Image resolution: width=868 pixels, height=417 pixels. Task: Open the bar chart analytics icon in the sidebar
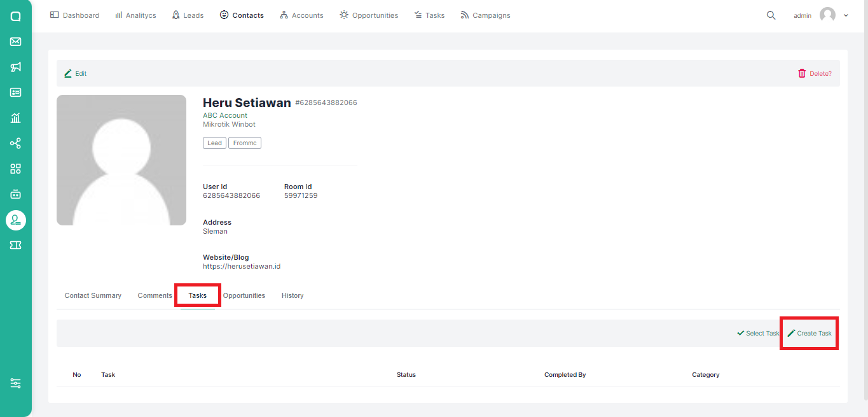coord(16,118)
